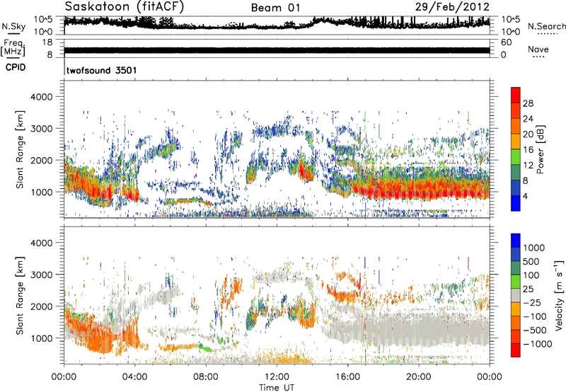Click the dotted line sample under Nave
Image resolution: width=566 pixels, height=392 pixels.
(x=538, y=57)
